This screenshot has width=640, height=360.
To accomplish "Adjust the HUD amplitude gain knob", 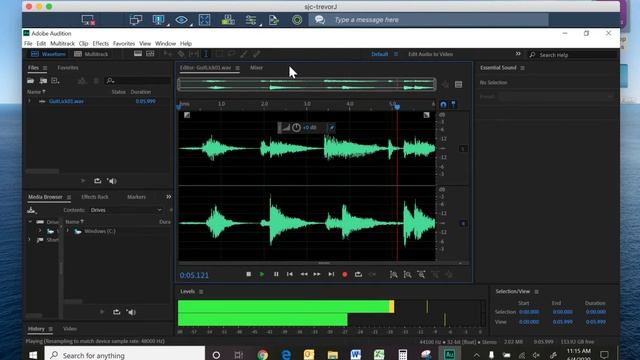I will click(296, 128).
